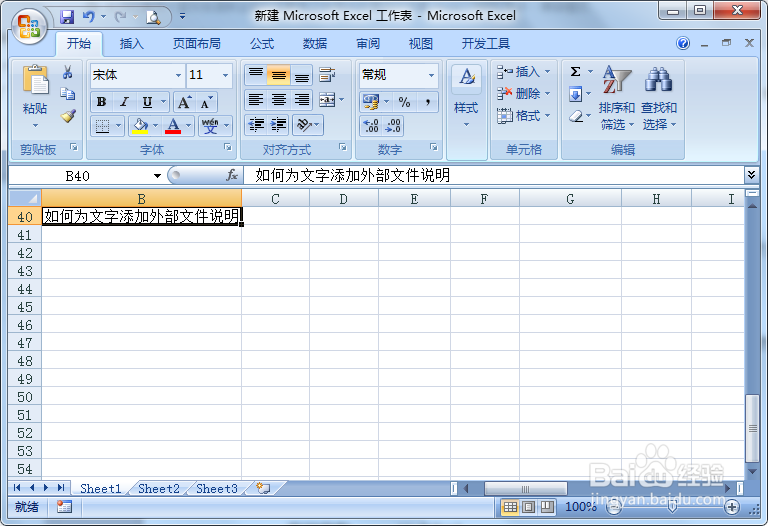Set middle vertical alignment
The image size is (768, 526).
point(279,75)
